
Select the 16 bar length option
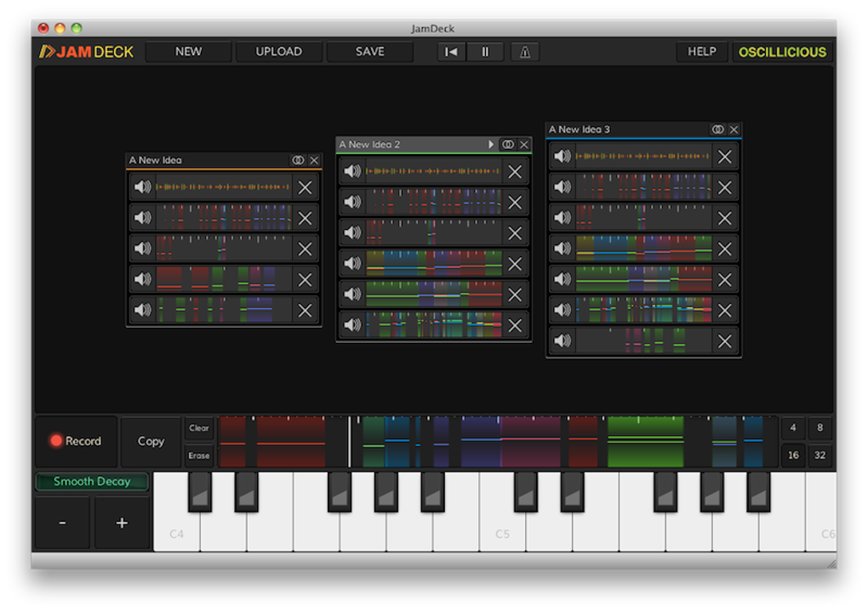[793, 455]
